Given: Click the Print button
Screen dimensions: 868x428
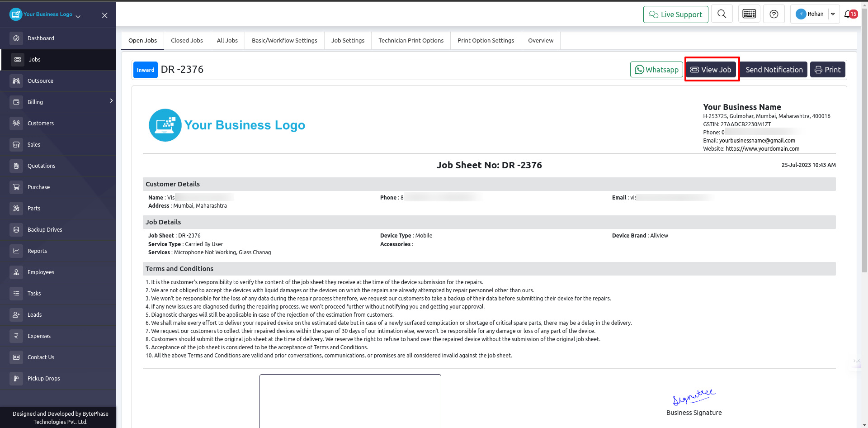Looking at the screenshot, I should click(828, 70).
